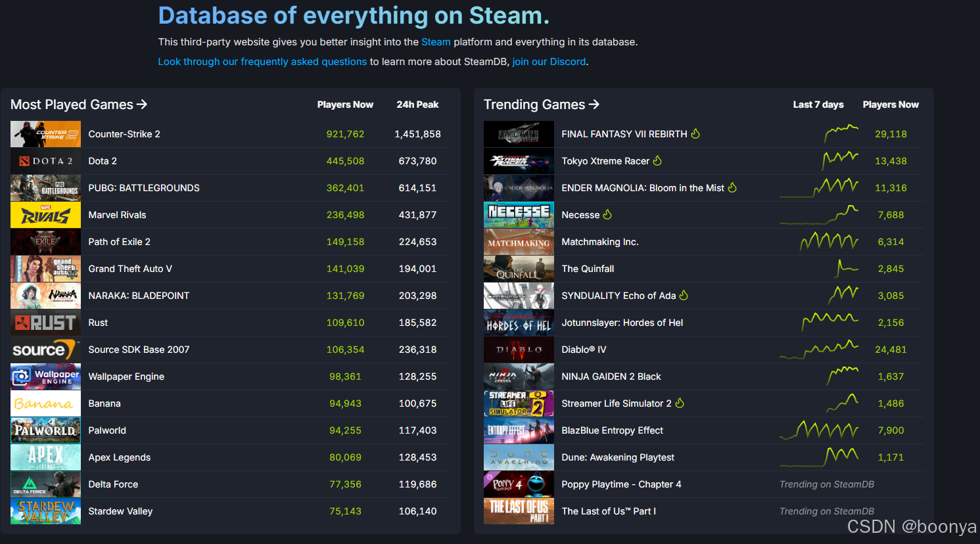Viewport: 980px width, 544px height.
Task: Click the flame icon beside Streamer Life Simulator 2
Action: 680,403
